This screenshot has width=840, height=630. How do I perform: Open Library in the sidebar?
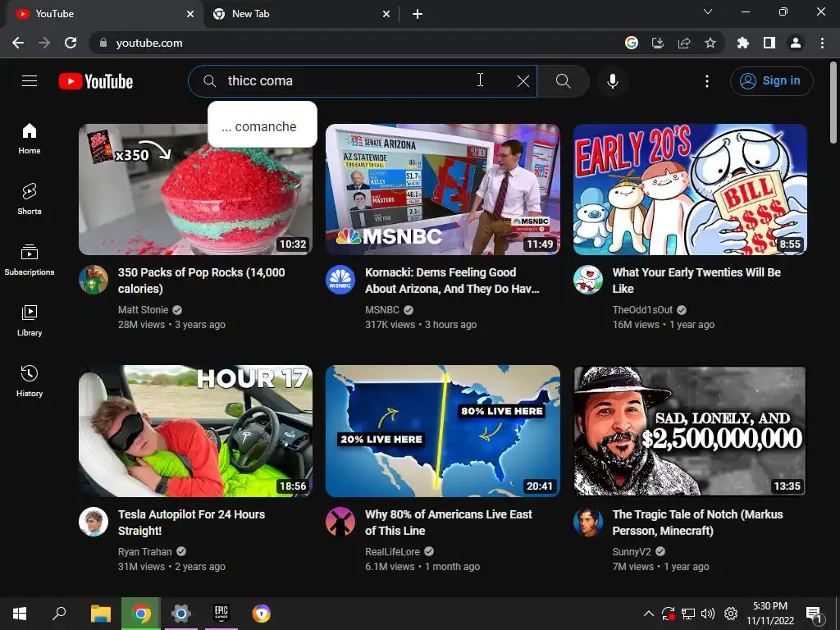(30, 321)
